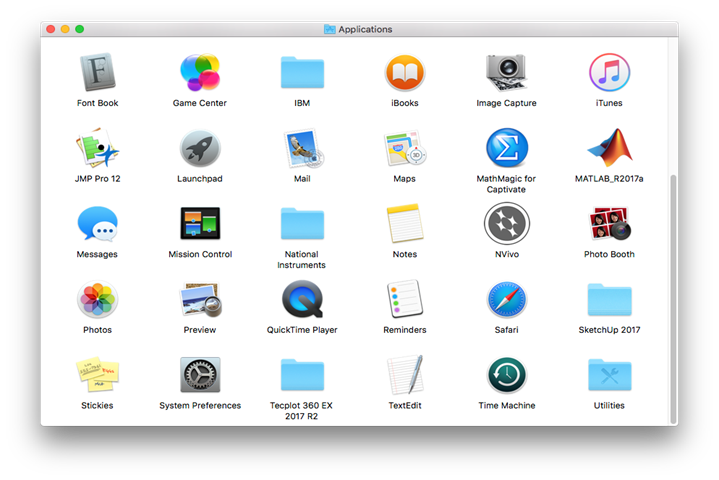Select the Preview app icon

click(x=201, y=299)
